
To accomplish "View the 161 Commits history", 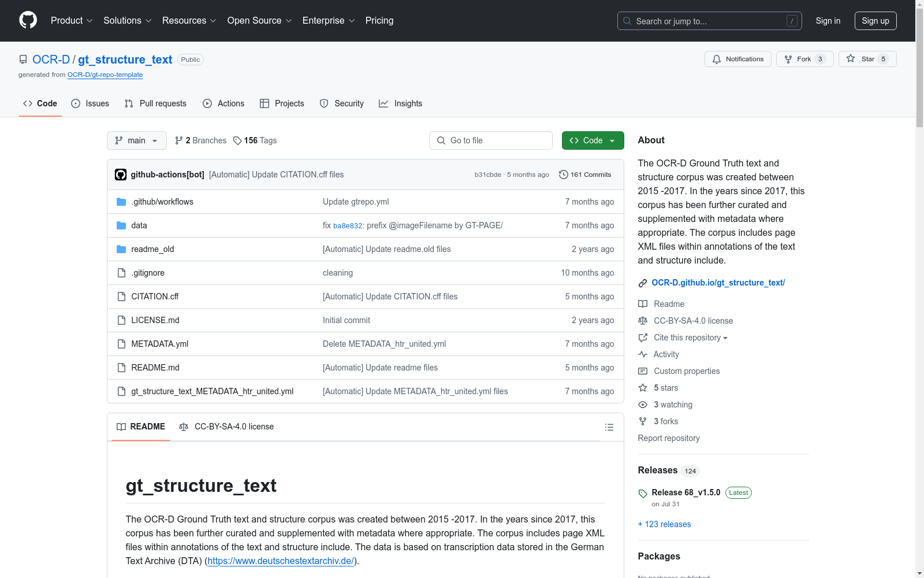I will [585, 175].
